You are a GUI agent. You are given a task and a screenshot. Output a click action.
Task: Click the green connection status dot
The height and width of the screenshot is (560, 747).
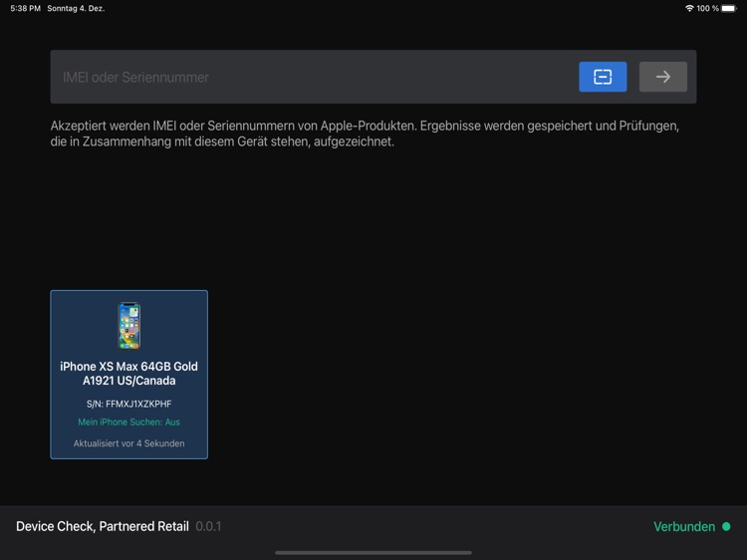coord(726,526)
